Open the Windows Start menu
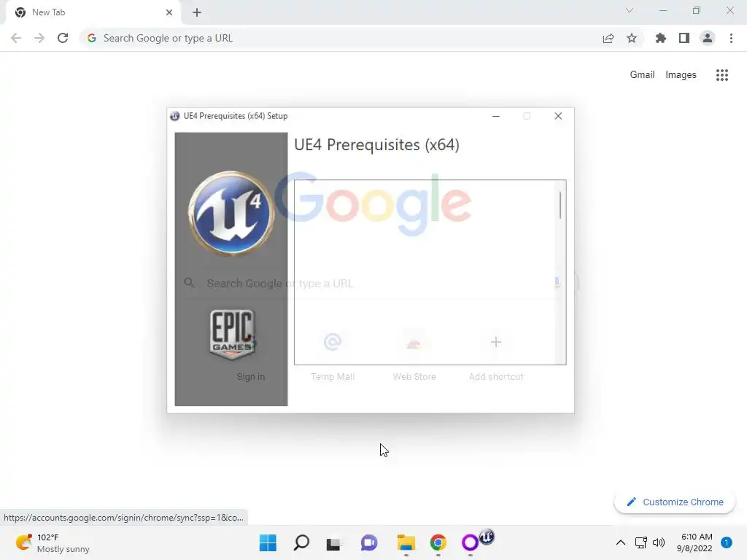The image size is (747, 560). tap(268, 542)
